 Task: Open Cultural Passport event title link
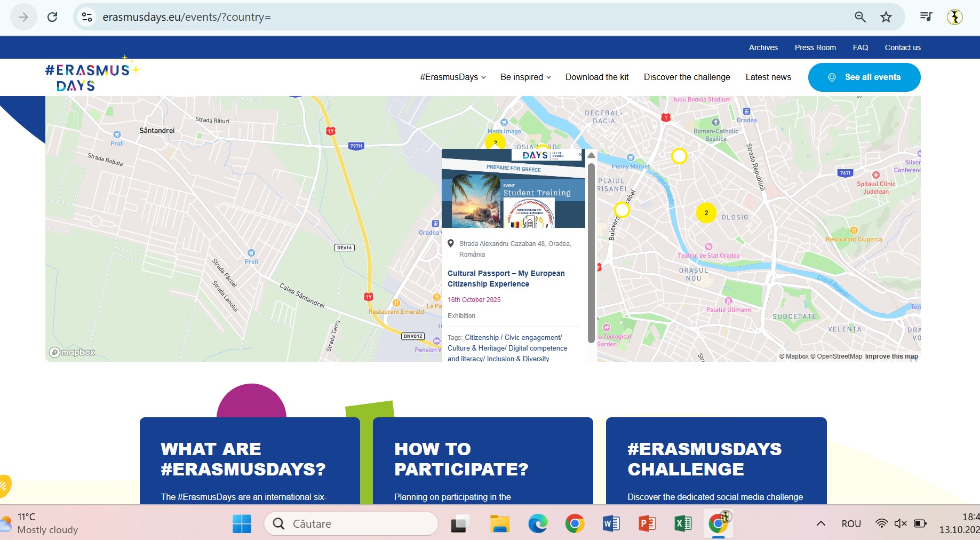(506, 279)
